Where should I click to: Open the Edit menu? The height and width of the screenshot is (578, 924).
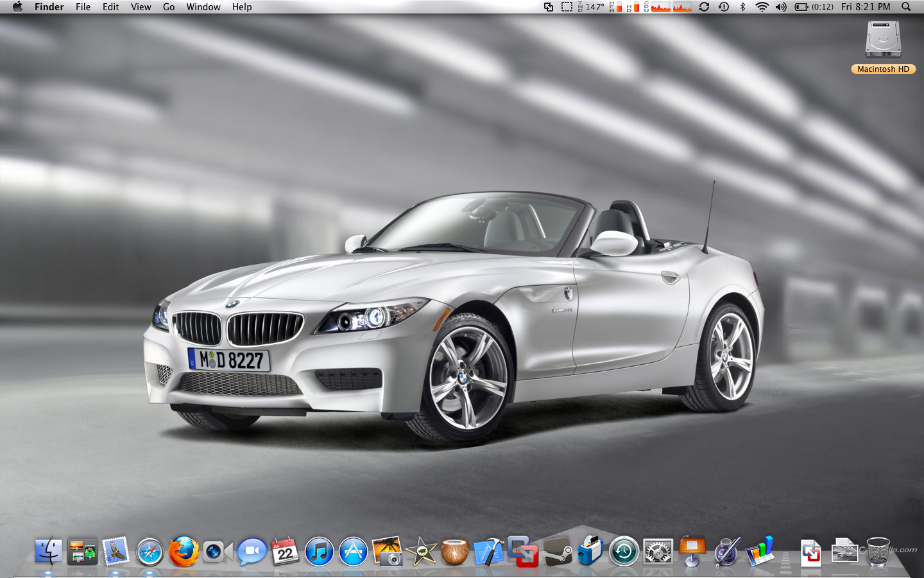coord(111,7)
